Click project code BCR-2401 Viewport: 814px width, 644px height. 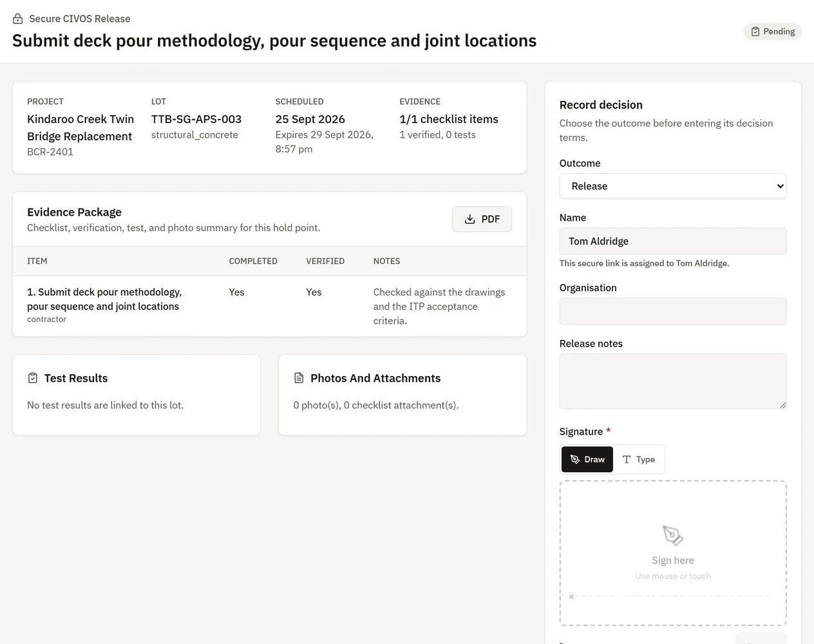pyautogui.click(x=50, y=152)
